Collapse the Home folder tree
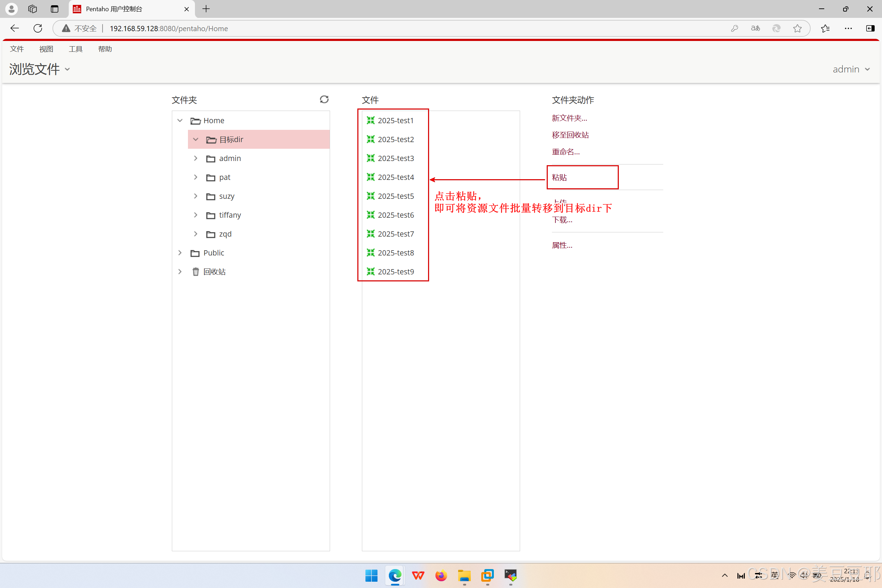This screenshot has width=882, height=588. pyautogui.click(x=180, y=120)
